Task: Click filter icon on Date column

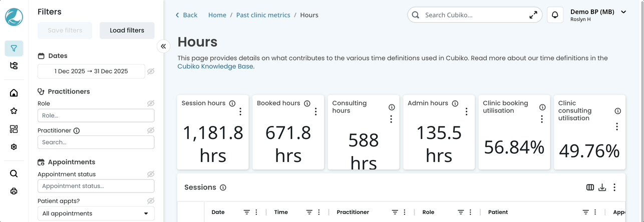Action: (246, 212)
